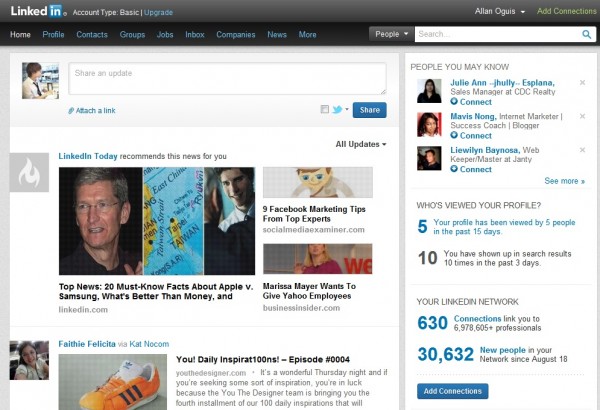This screenshot has width=600, height=410.
Task: Click the Share button
Action: point(370,110)
